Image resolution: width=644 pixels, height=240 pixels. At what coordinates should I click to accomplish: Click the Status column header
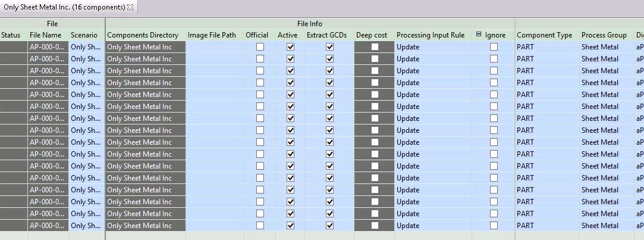11,35
